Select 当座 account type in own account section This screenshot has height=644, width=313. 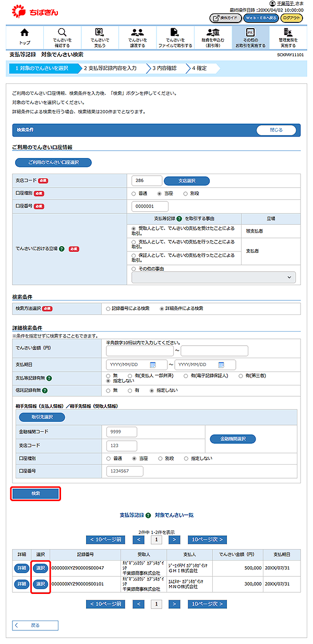click(x=160, y=193)
